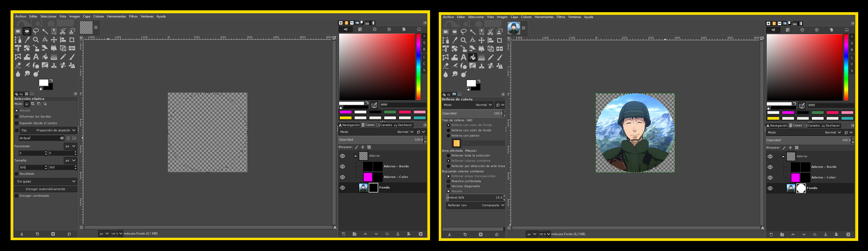
Task: Open Colores menu in right GIMP window
Action: click(526, 17)
